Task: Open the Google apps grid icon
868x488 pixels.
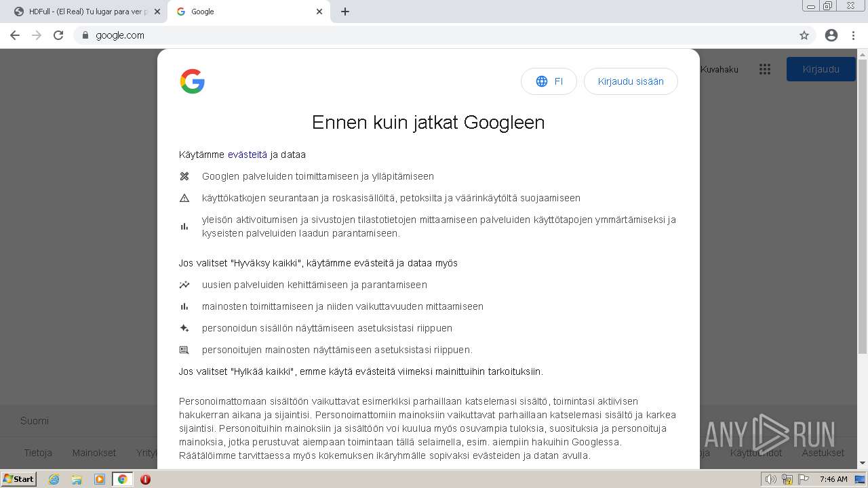Action: [x=765, y=69]
